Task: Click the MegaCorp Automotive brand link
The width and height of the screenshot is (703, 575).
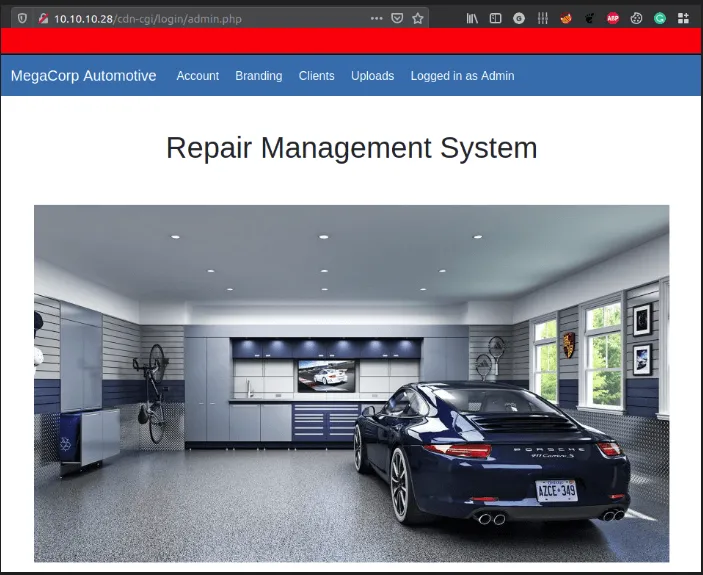Action: 83,76
